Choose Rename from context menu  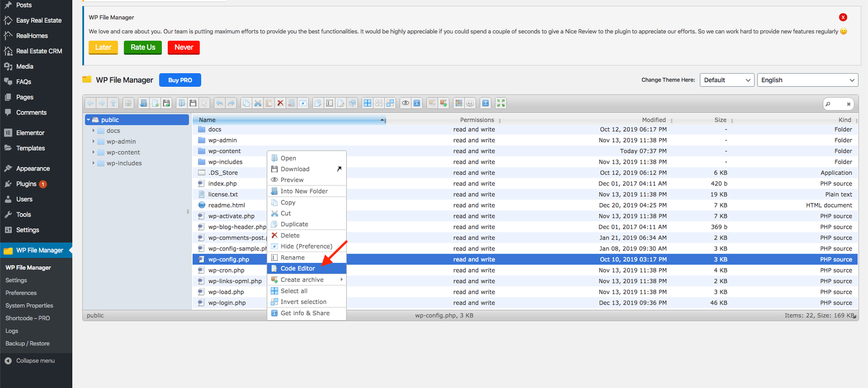coord(307,257)
